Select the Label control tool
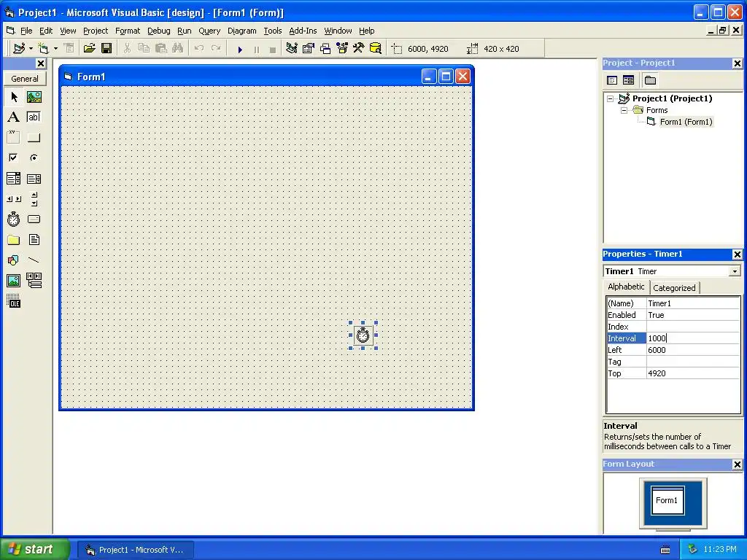This screenshot has height=560, width=747. pyautogui.click(x=14, y=117)
